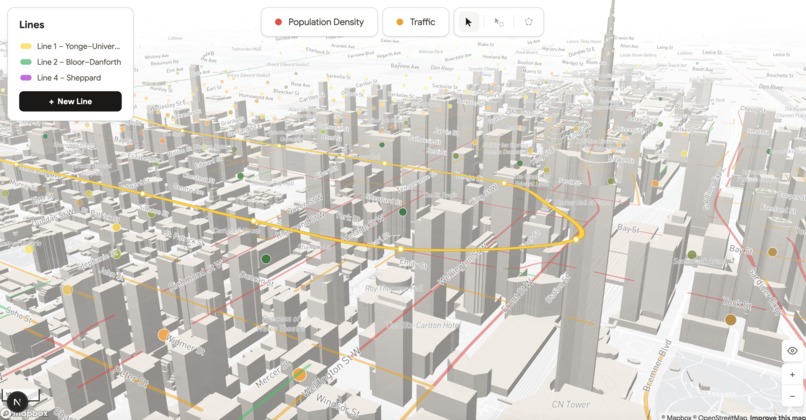Click the orange traffic dot beside Widmer St

click(x=163, y=335)
